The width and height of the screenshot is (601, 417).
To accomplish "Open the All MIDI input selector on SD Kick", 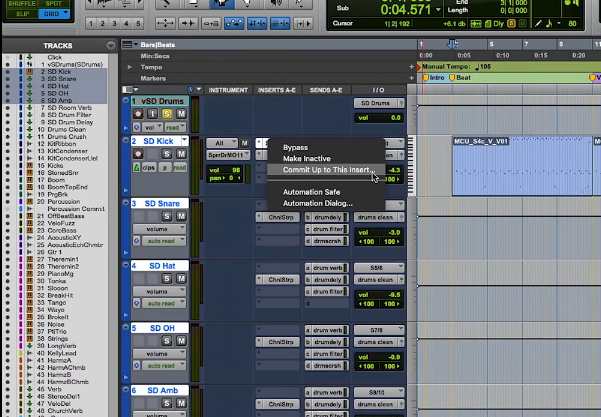I will 222,143.
